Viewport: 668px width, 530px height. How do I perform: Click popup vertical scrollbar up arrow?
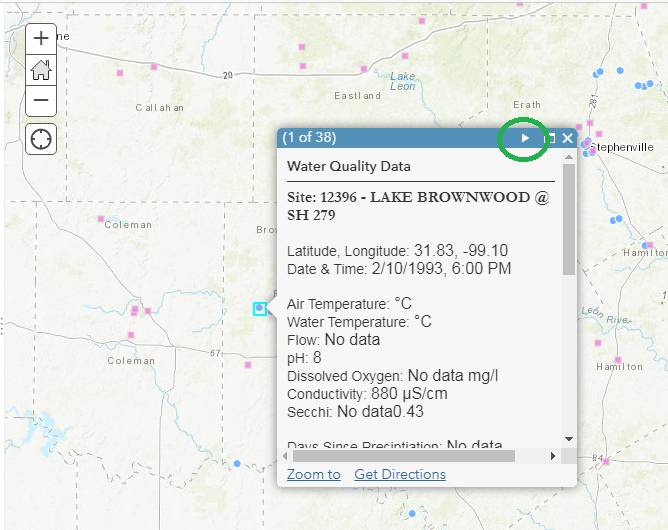pos(569,157)
